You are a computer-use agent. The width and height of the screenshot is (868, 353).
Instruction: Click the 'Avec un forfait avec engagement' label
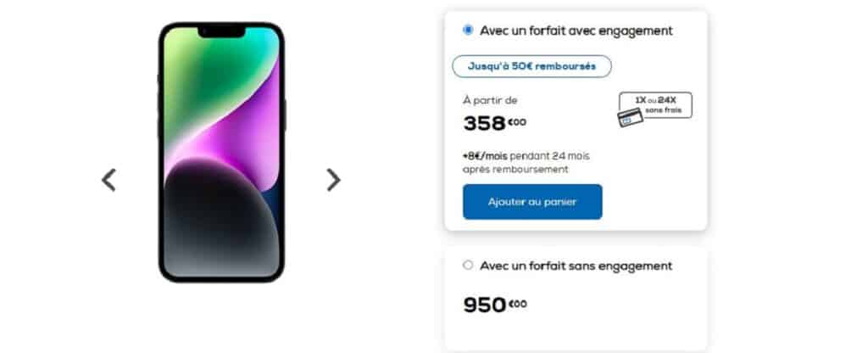[576, 31]
